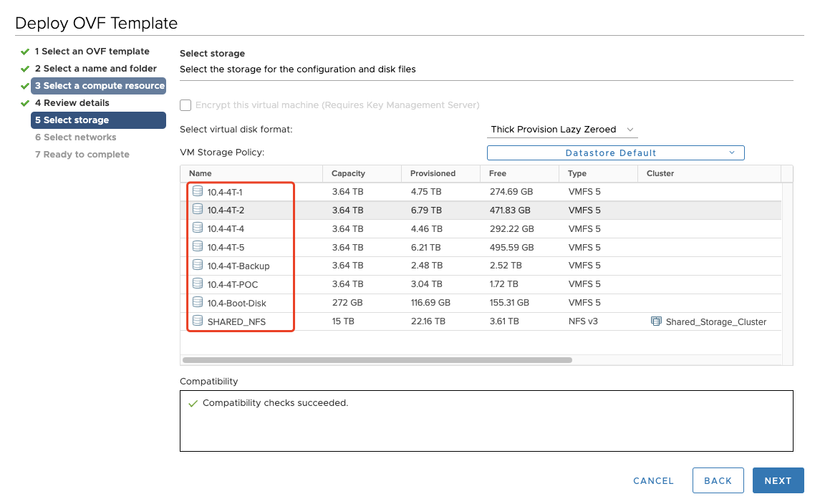Expand the VM Storage Policy dropdown
Viewport: 815px width, 504px height.
(615, 152)
